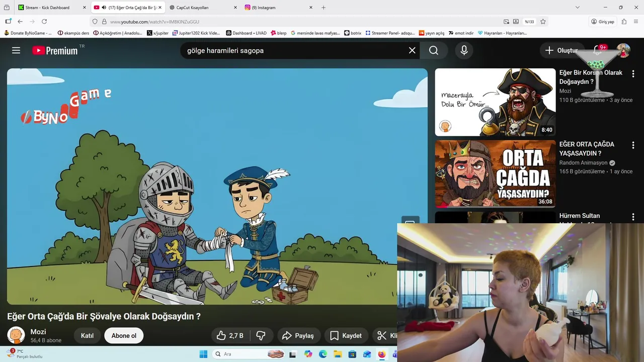Open botrix bookmark
This screenshot has width=644, height=362.
click(353, 33)
